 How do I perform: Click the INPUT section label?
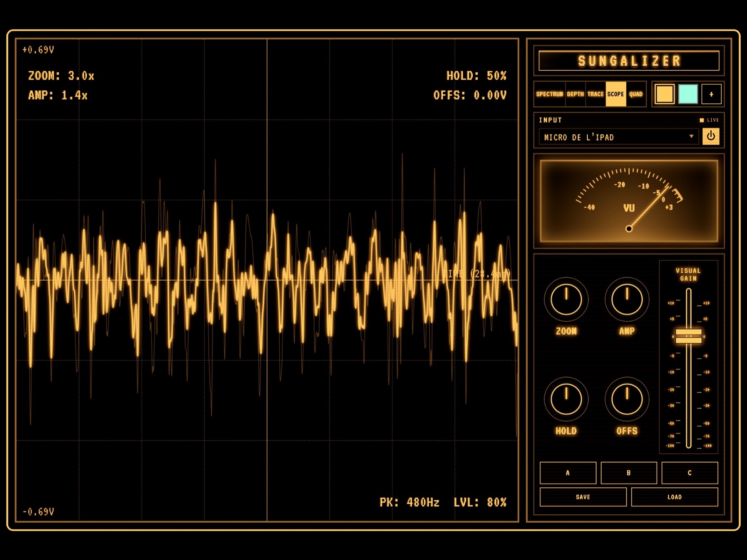[x=550, y=120]
